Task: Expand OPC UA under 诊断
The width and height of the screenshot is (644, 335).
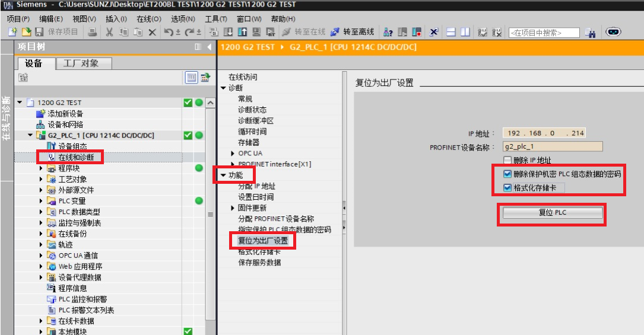Action: click(x=233, y=154)
